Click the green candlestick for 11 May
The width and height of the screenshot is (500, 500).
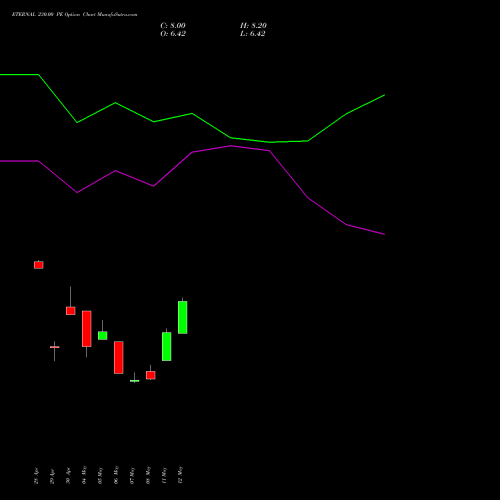coord(167,346)
